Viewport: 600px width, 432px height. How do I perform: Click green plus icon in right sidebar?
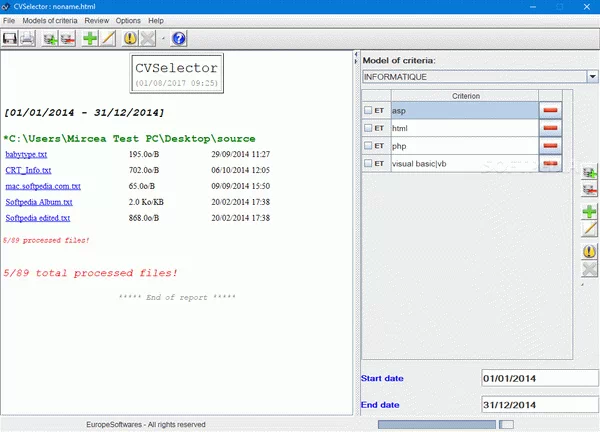589,212
